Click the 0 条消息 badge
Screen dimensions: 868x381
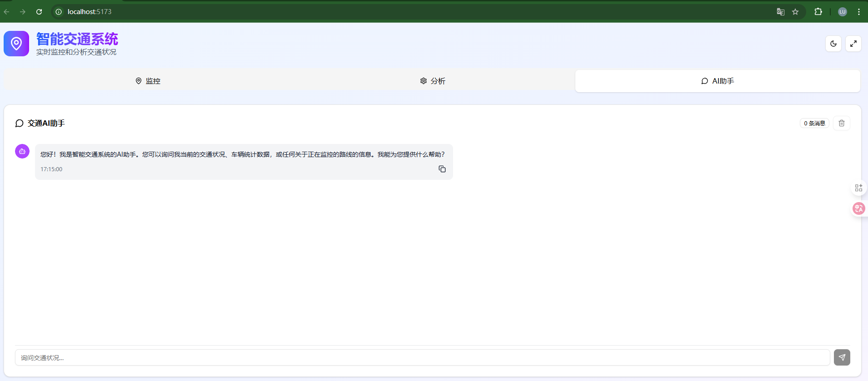point(814,123)
